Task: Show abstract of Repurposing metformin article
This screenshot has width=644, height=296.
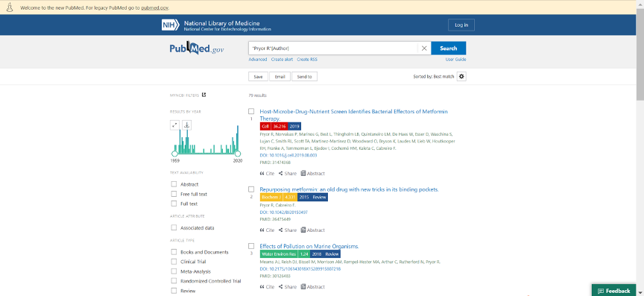Action: (x=312, y=230)
